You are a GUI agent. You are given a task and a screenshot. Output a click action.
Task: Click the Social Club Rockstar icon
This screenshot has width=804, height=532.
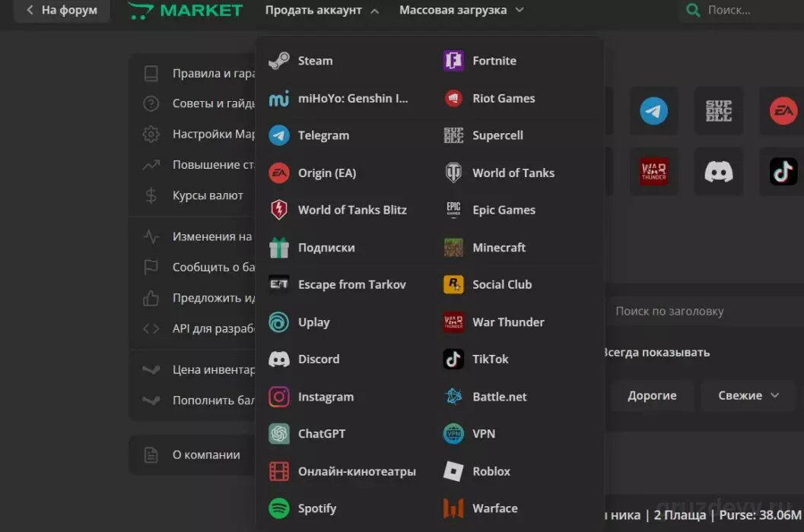point(453,284)
